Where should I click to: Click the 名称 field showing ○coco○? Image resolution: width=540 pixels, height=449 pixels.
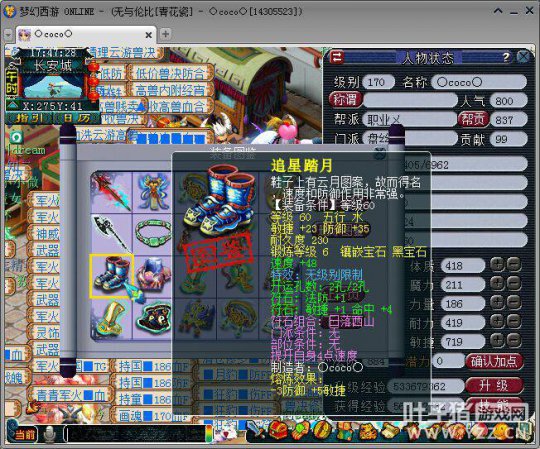tap(479, 82)
